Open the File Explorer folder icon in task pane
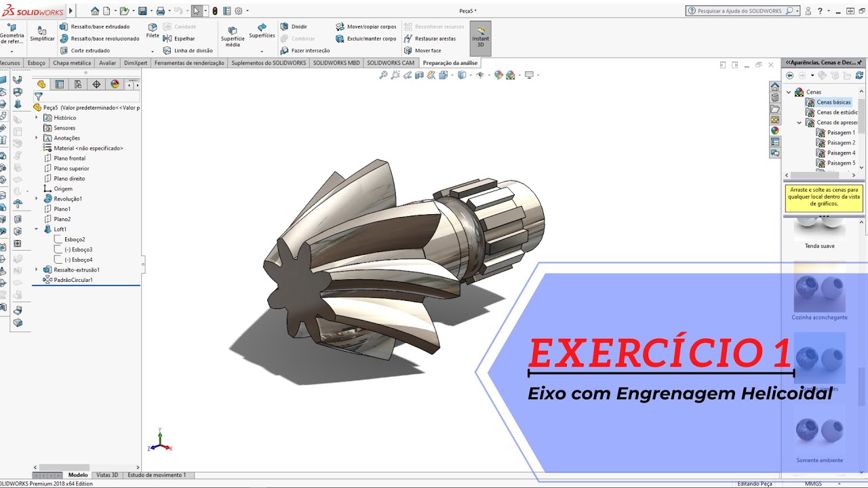Screen dimensions: 868x488 (774, 108)
